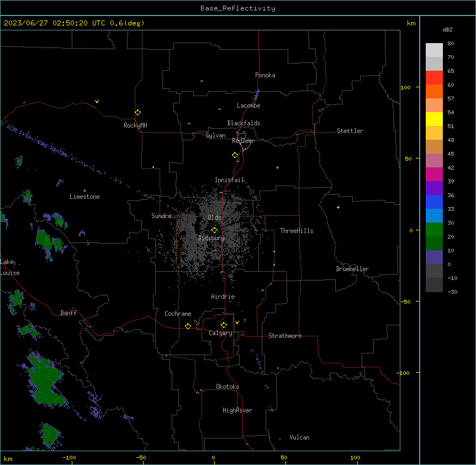Viewport: 476px width, 465px height.
Task: Click the 80 value on the dBZ scale
Action: (x=451, y=44)
